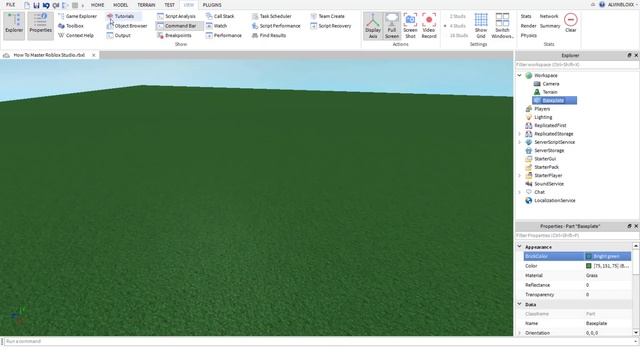
Task: Click the Stats button
Action: click(526, 16)
